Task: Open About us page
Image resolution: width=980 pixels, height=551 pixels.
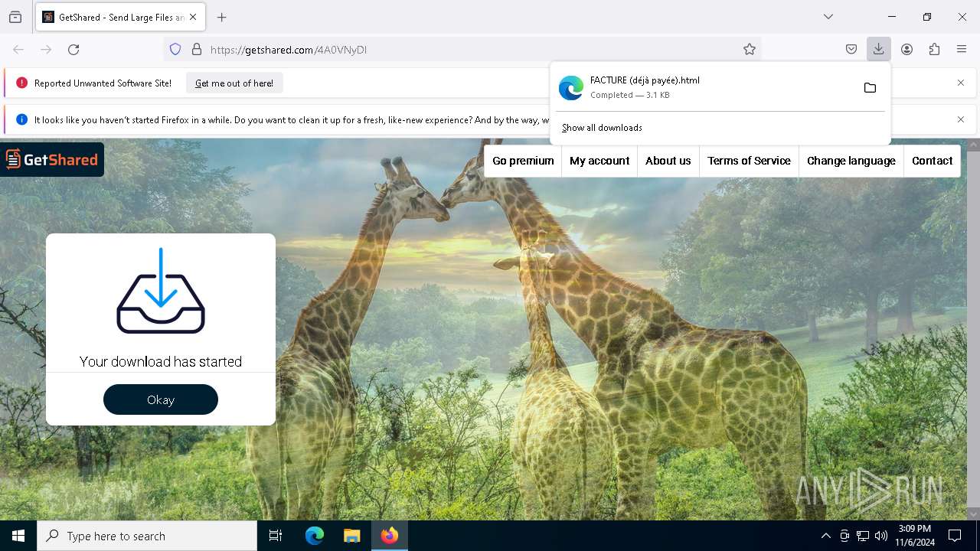Action: pyautogui.click(x=668, y=161)
